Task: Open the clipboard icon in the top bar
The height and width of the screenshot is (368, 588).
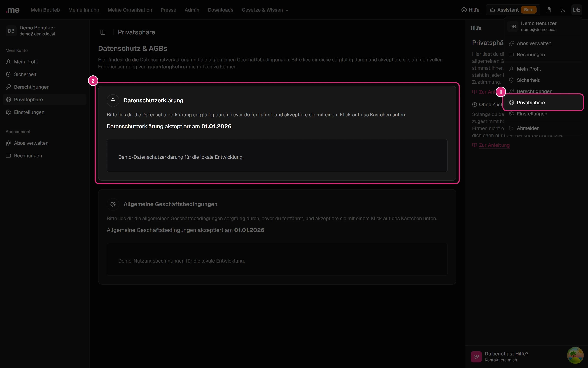Action: click(549, 10)
